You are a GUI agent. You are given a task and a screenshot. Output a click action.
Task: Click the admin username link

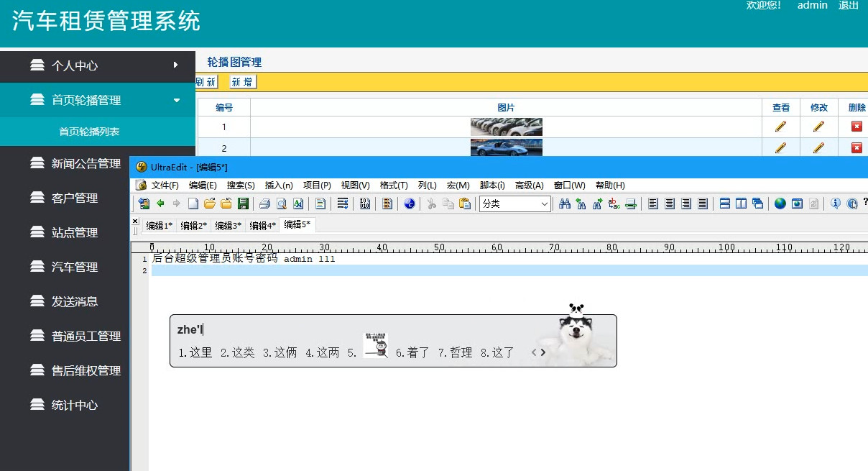[x=813, y=5]
